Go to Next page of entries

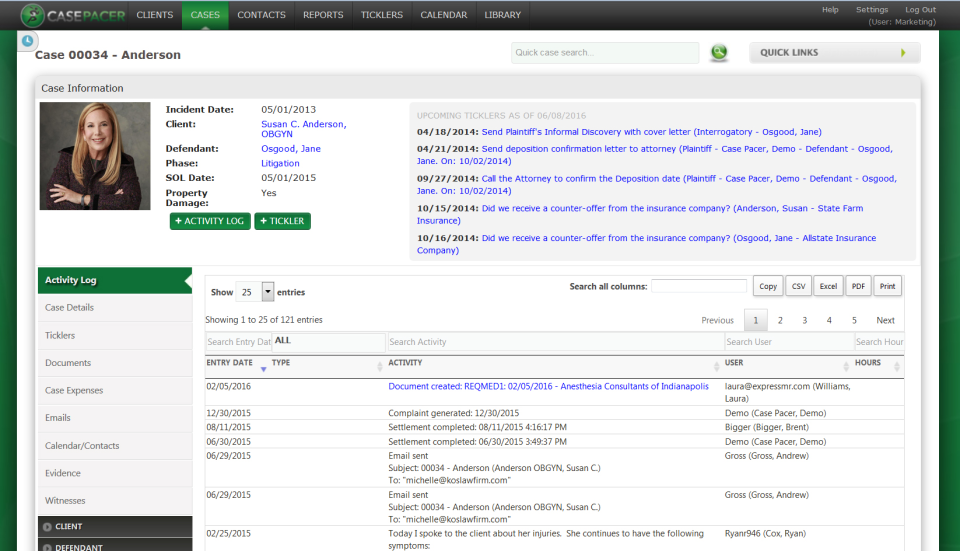(885, 320)
